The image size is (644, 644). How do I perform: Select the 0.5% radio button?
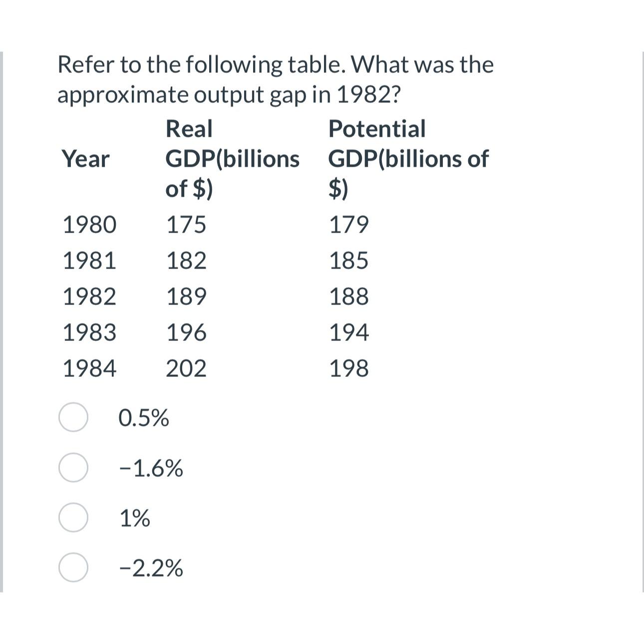[x=73, y=417]
